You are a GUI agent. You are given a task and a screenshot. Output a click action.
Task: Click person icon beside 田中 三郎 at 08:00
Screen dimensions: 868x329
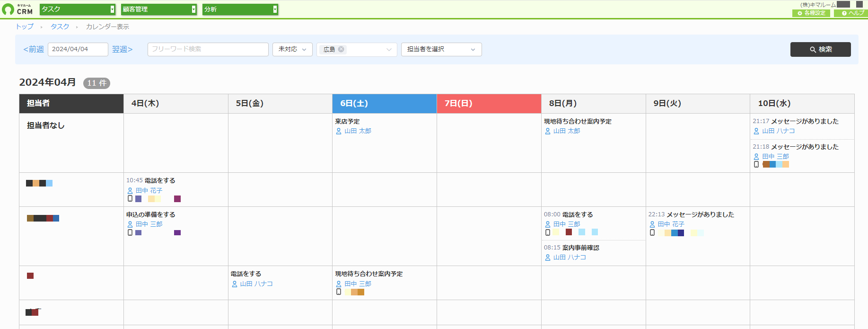548,224
